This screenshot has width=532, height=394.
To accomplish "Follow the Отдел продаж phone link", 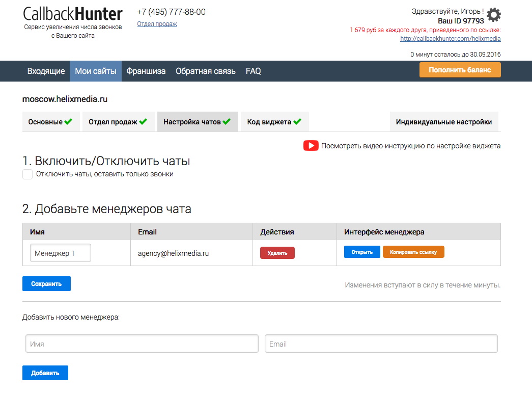I will pos(157,24).
